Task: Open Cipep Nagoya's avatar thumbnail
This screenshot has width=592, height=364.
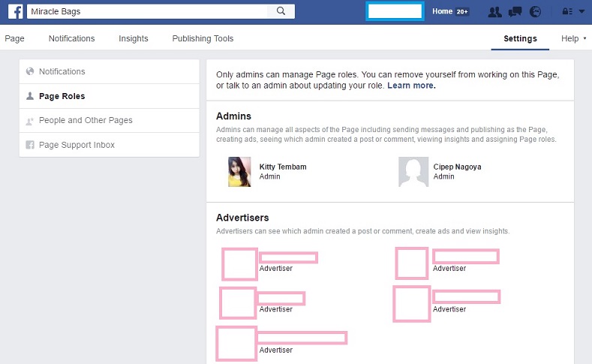Action: click(x=413, y=172)
